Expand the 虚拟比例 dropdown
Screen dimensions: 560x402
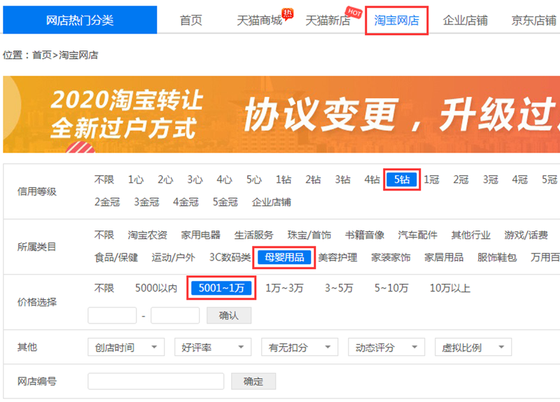[x=473, y=347]
